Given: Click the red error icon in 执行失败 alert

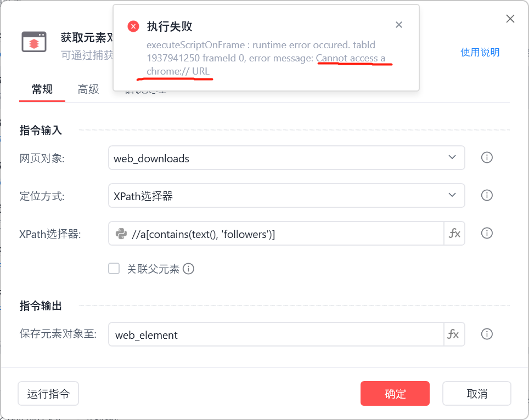Looking at the screenshot, I should click(133, 26).
